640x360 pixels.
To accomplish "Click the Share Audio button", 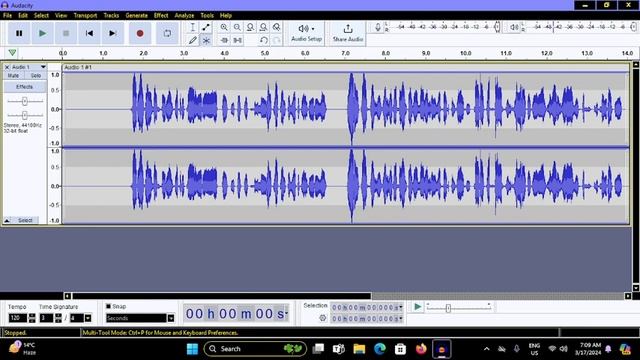I will pyautogui.click(x=348, y=33).
